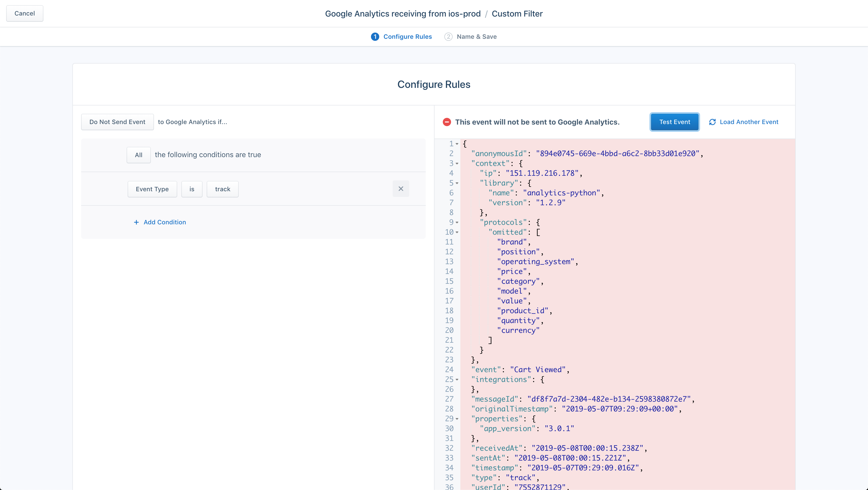Select the Configure Rules step tab
Viewport: 868px width, 490px height.
[x=407, y=37]
